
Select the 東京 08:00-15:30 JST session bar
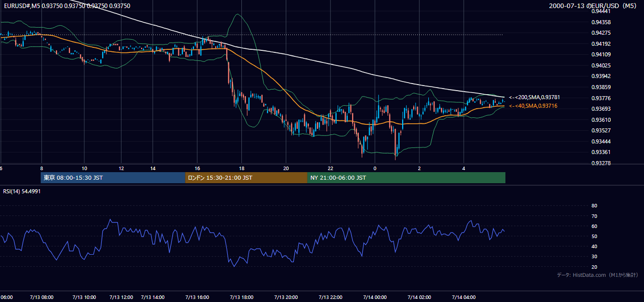113,178
